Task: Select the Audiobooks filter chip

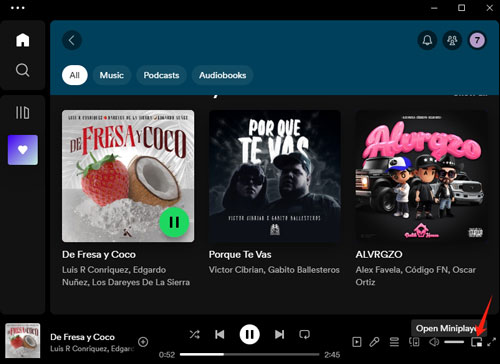Action: pos(222,75)
